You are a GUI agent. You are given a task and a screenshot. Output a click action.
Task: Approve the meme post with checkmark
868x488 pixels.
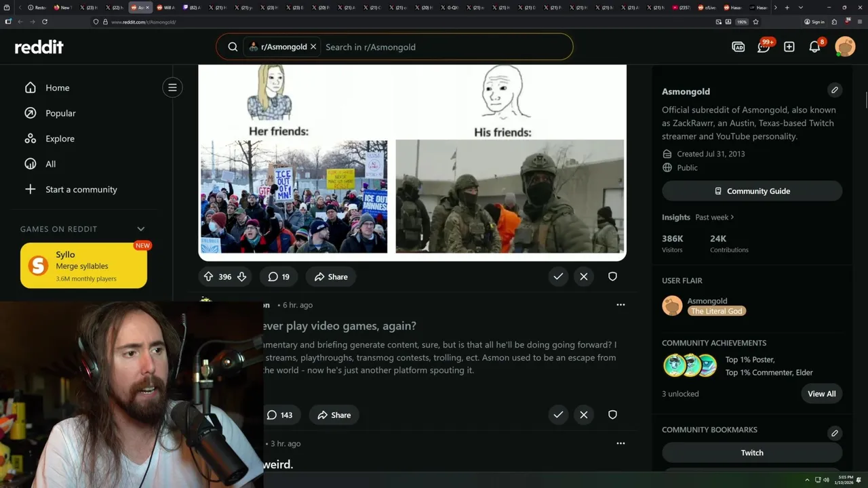[x=558, y=277]
